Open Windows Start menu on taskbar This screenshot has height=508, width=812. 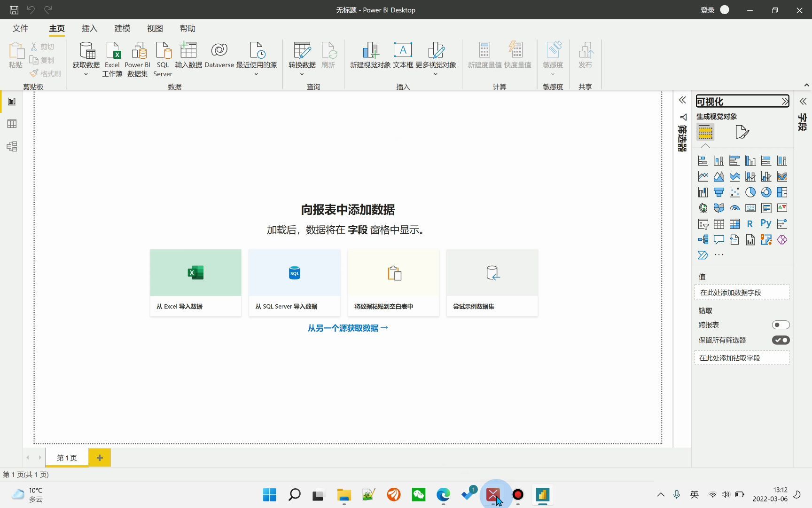tap(270, 494)
